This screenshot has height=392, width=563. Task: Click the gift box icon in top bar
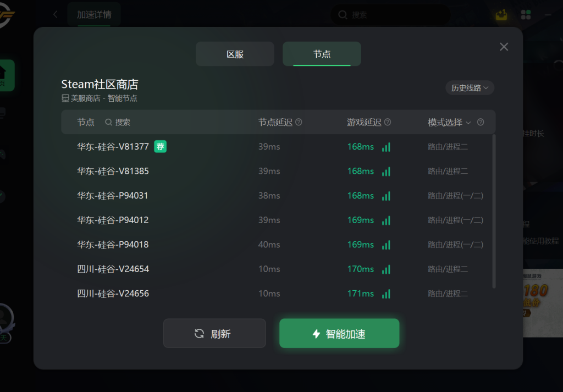[x=501, y=15]
